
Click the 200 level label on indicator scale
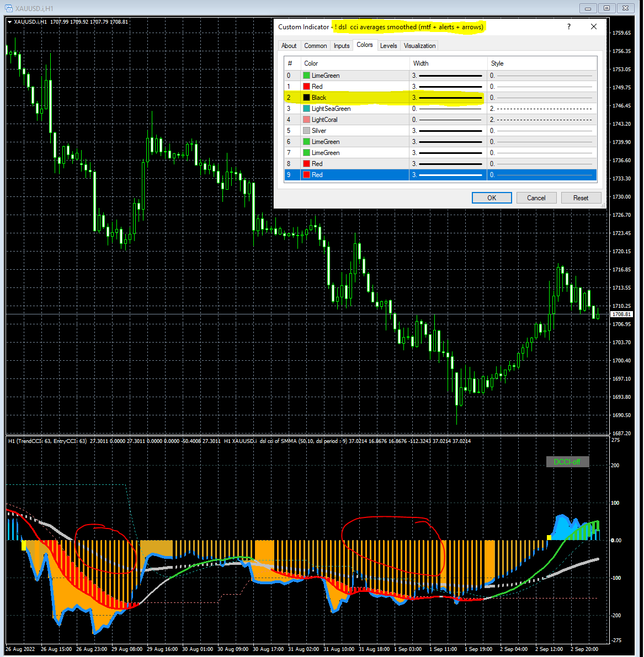(615, 465)
